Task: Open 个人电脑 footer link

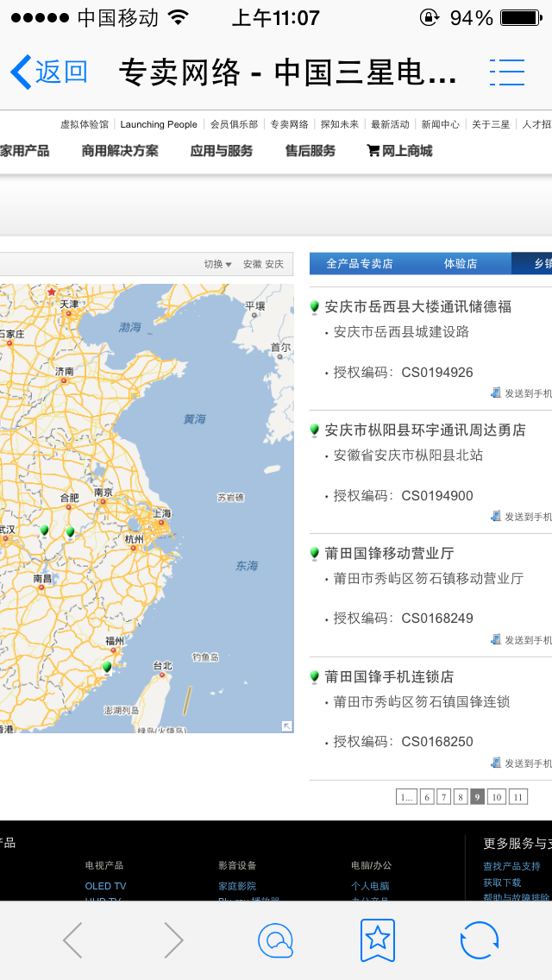Action: [370, 886]
